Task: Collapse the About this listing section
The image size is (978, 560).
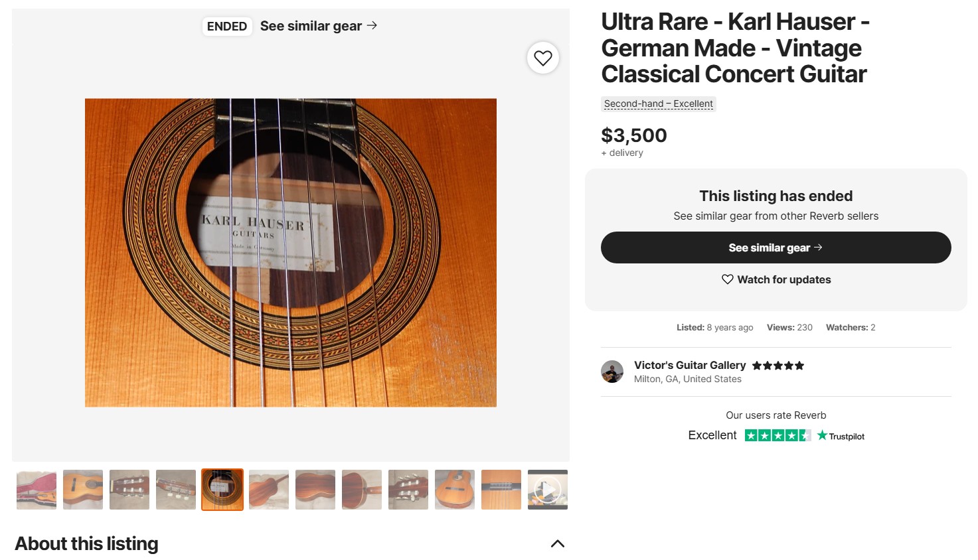Action: (x=557, y=544)
